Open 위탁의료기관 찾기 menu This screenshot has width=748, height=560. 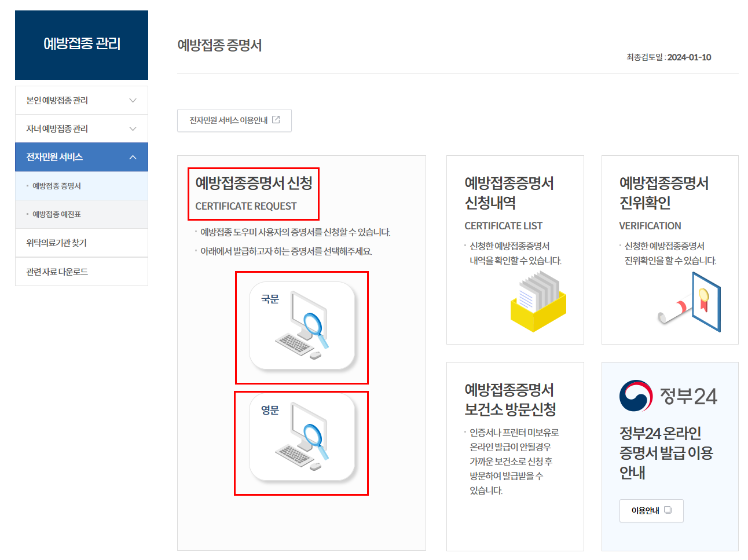pos(82,243)
